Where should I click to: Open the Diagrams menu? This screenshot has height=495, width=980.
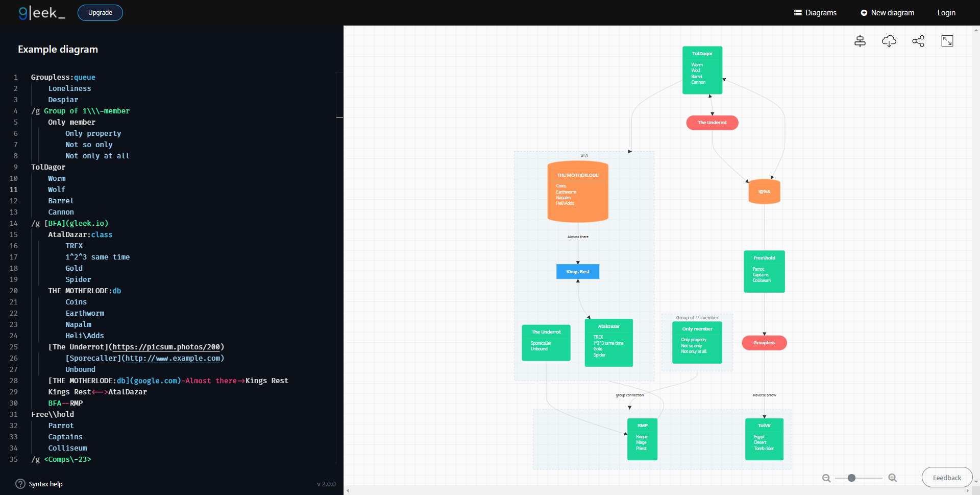click(815, 13)
